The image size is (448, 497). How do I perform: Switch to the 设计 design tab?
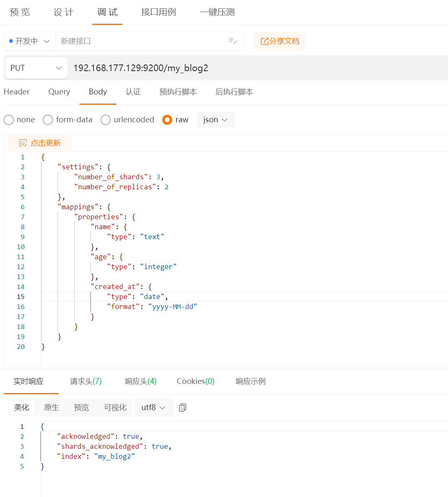pyautogui.click(x=64, y=12)
